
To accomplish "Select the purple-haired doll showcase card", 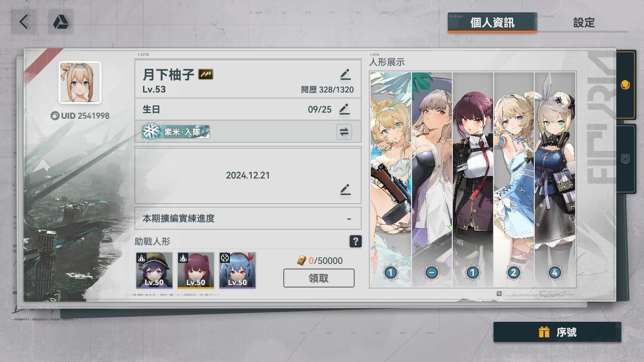I will tap(472, 179).
